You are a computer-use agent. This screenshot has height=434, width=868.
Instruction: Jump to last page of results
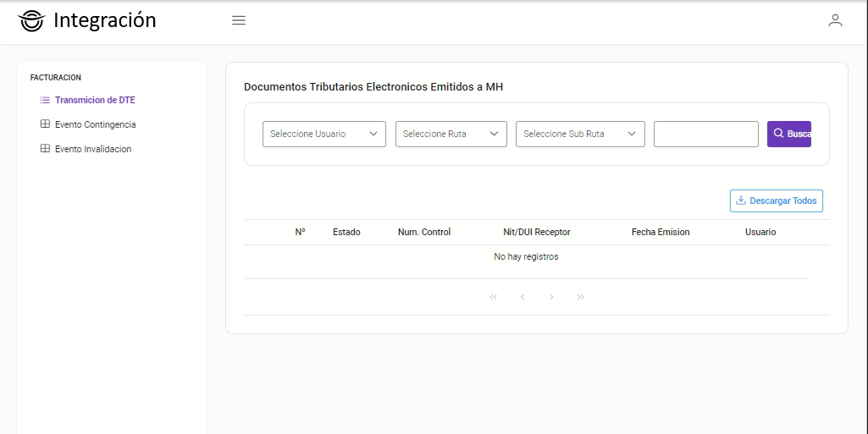pyautogui.click(x=581, y=297)
